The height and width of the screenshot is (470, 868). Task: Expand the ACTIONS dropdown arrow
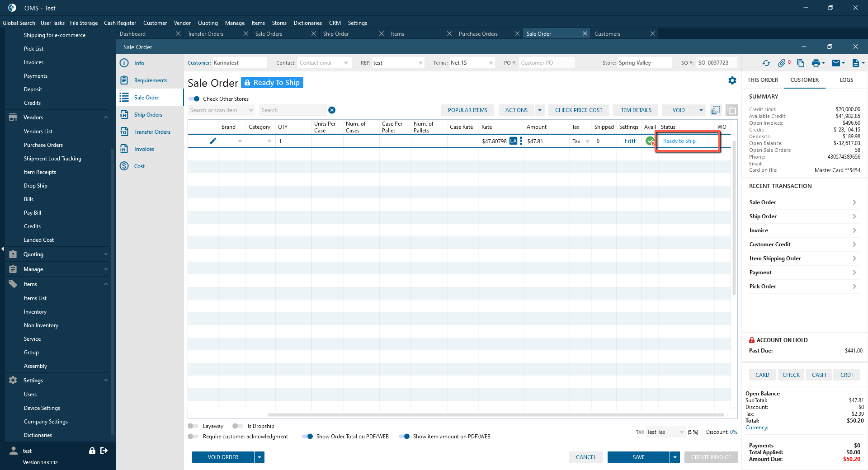(539, 110)
